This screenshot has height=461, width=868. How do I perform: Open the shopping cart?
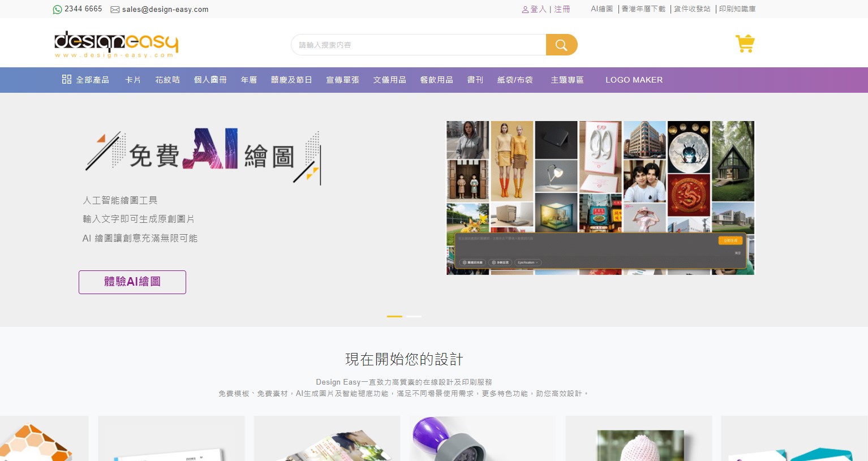(x=745, y=44)
